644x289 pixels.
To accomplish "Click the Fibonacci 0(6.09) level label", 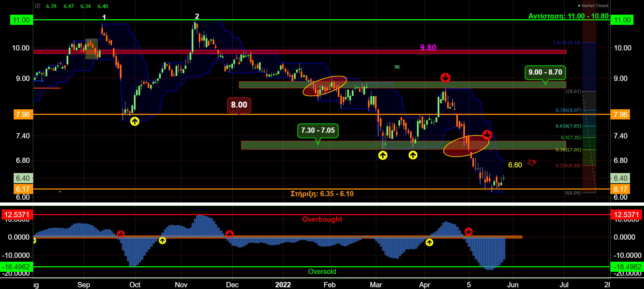I will [573, 193].
